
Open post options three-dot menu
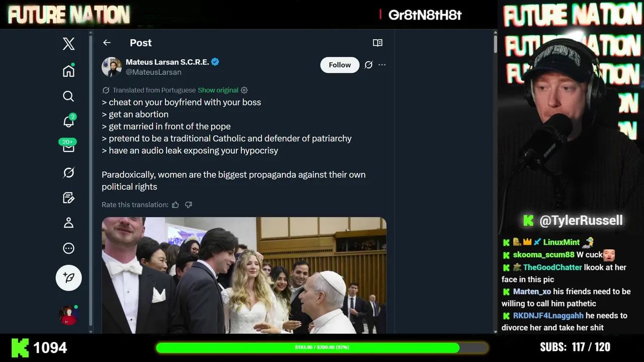(x=382, y=65)
